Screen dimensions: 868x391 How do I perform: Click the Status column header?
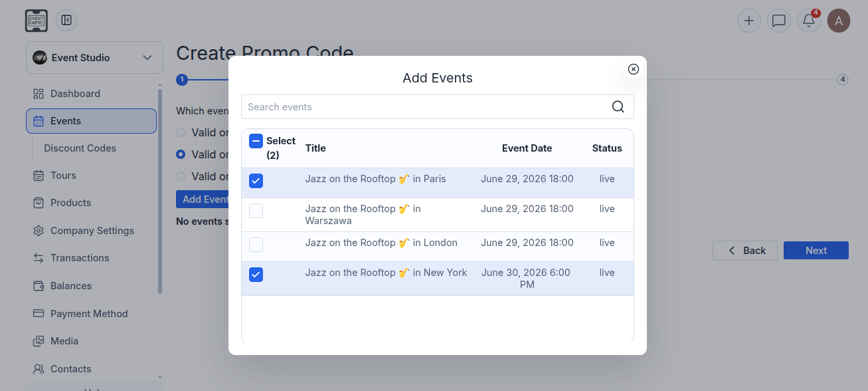(x=607, y=148)
